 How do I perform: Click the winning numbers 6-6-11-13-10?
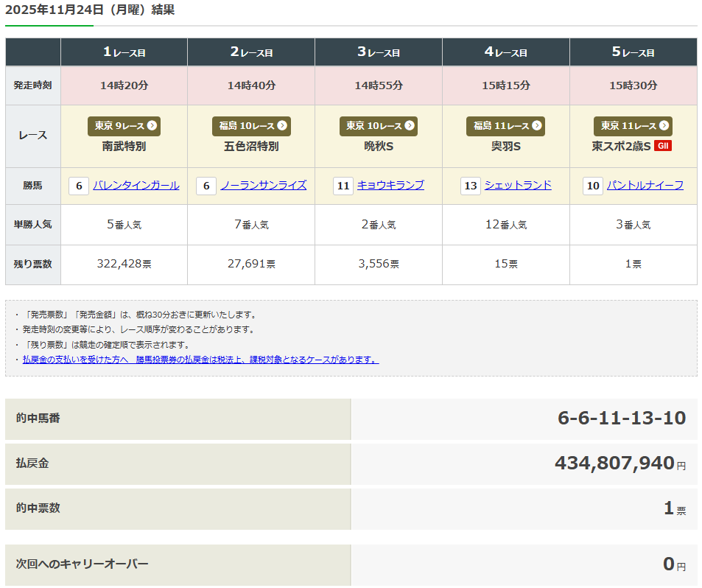[x=621, y=419]
